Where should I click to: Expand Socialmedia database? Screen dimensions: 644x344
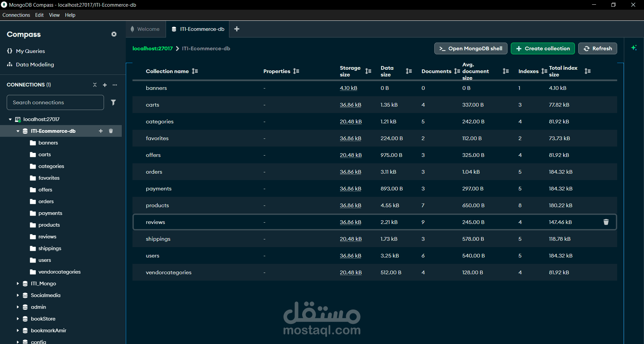click(x=18, y=295)
